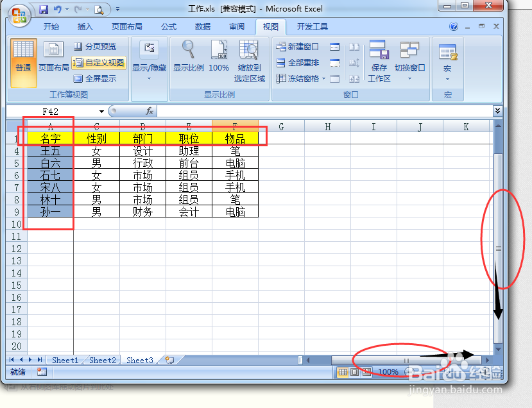Switch to the Sheet1 tab
This screenshot has height=408, width=532.
(x=65, y=361)
